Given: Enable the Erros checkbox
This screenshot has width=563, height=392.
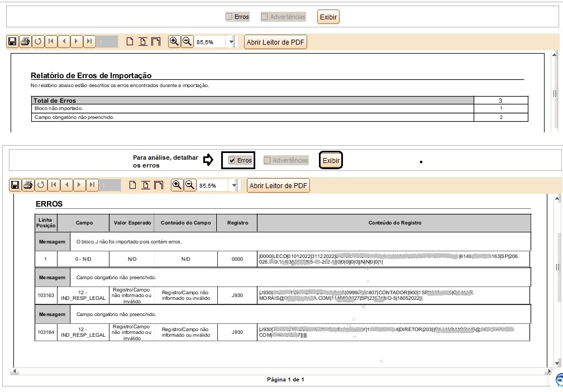Looking at the screenshot, I should [x=231, y=16].
